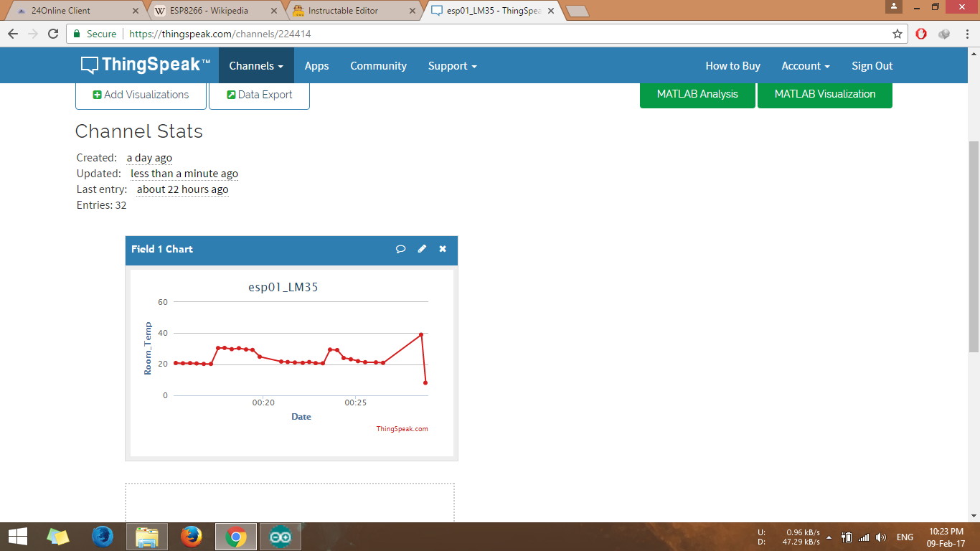
Task: Click the Add Visualizations button
Action: coord(141,94)
